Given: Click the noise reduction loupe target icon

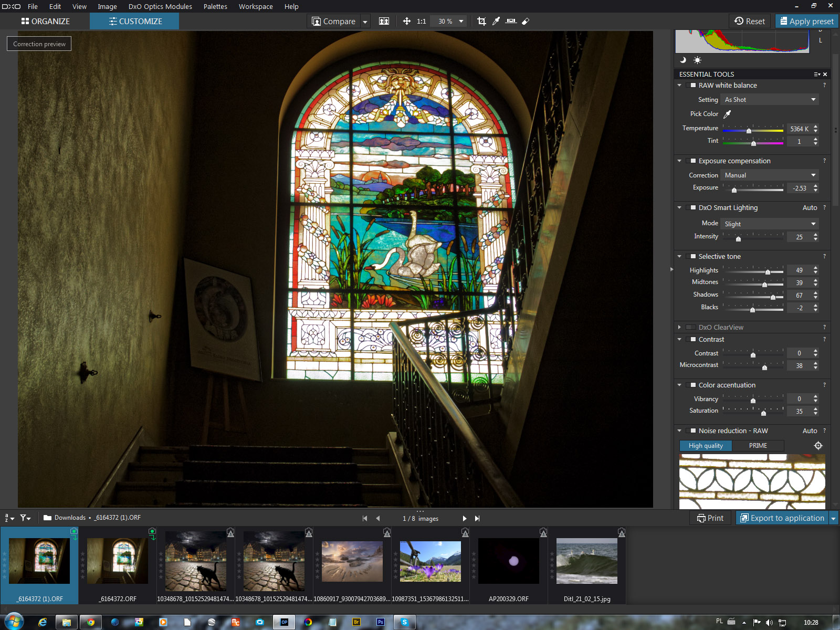Looking at the screenshot, I should 818,446.
